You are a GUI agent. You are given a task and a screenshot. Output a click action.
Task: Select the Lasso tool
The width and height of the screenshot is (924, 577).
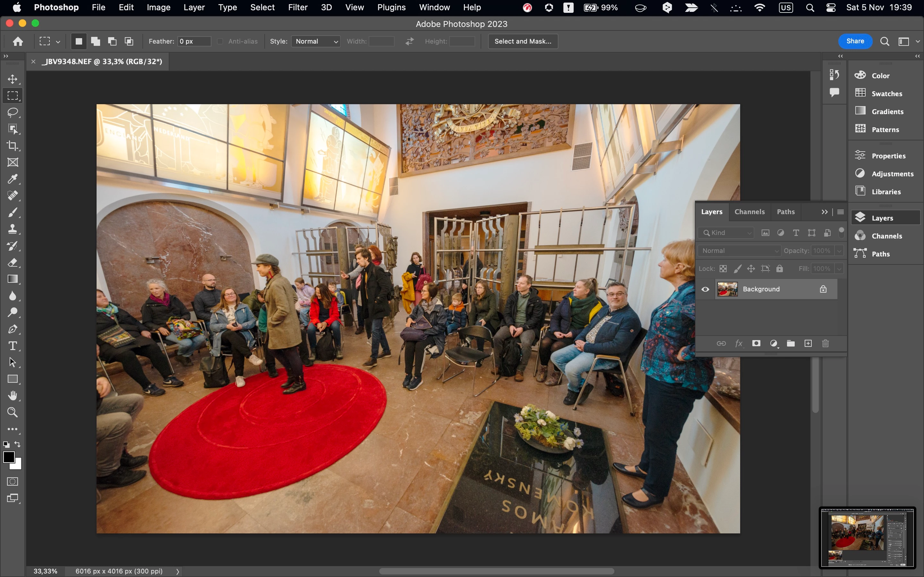(x=13, y=113)
